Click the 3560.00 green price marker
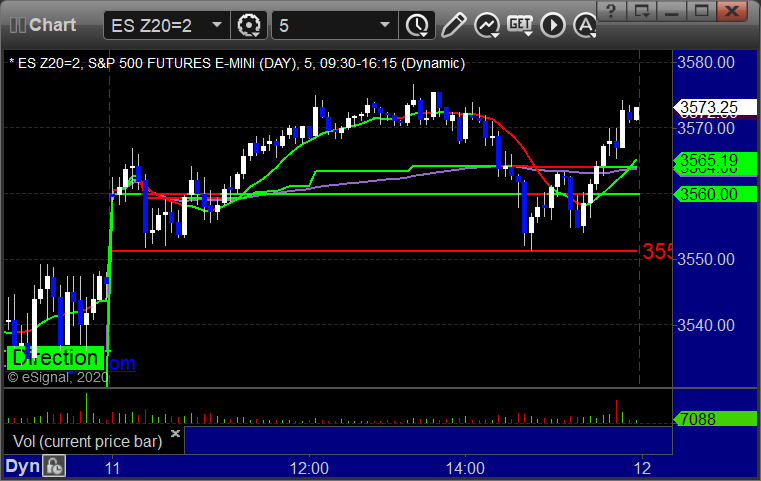761x481 pixels. pos(715,194)
